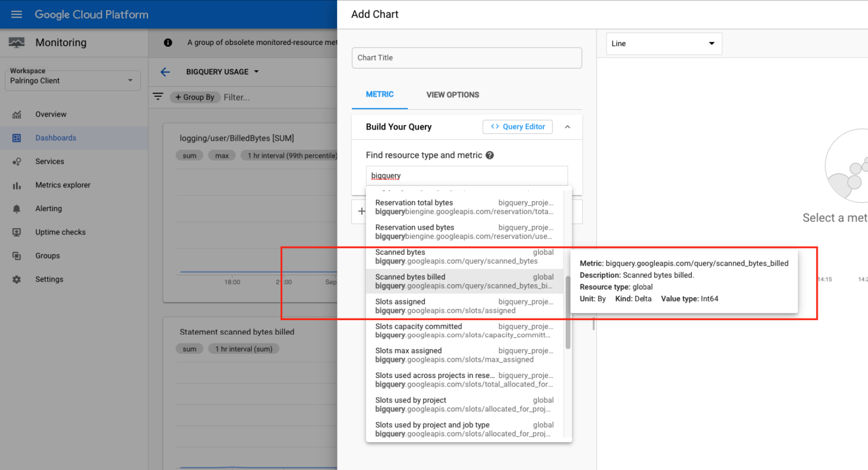Open Alerting in the sidebar
Viewport: 868px width, 470px height.
[49, 209]
